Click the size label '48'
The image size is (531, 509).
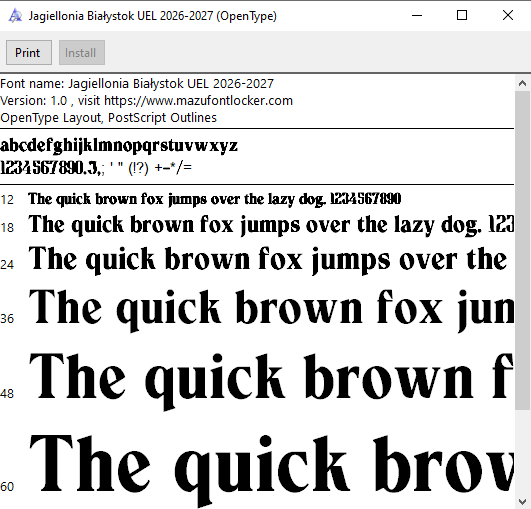point(7,394)
